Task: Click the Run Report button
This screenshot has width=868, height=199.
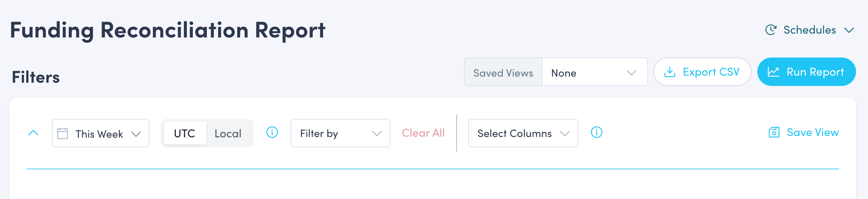Action: (807, 71)
